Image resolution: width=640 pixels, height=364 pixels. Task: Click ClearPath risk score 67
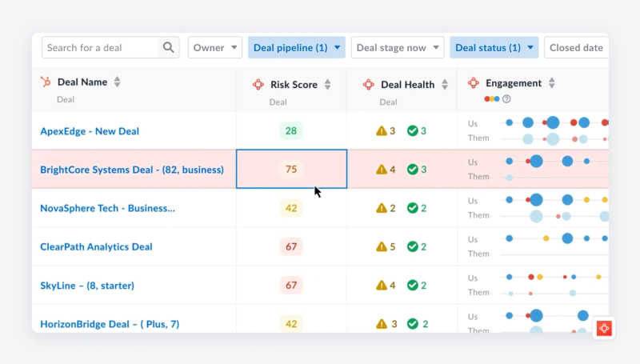click(x=291, y=246)
